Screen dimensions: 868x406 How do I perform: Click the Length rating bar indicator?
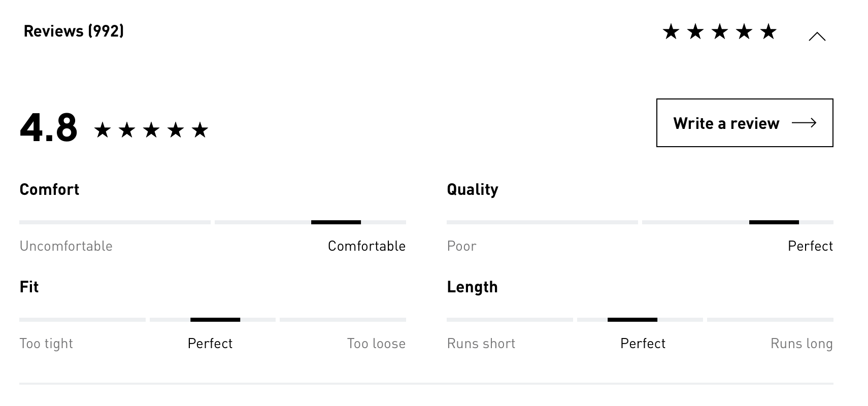[x=632, y=320]
